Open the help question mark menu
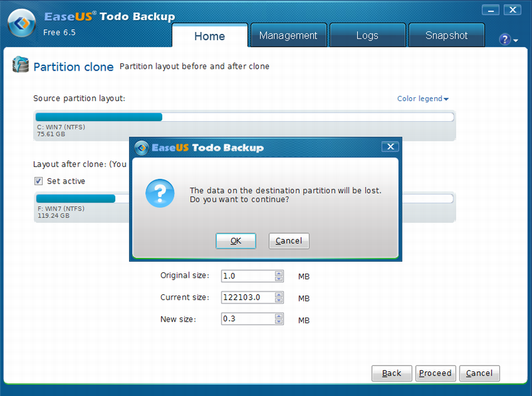 [x=505, y=39]
